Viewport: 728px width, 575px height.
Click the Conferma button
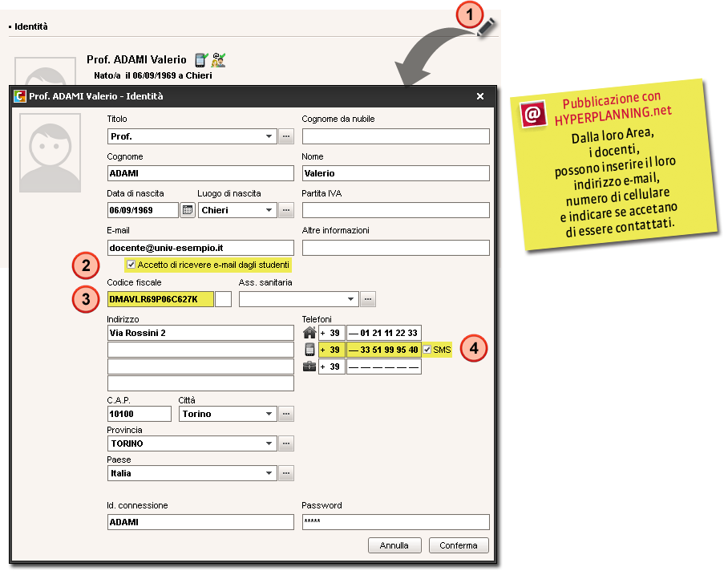click(459, 545)
